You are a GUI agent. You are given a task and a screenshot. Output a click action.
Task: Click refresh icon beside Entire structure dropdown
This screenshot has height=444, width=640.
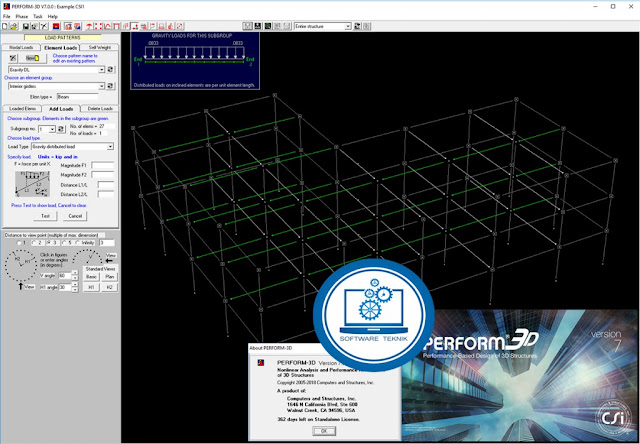coord(357,26)
